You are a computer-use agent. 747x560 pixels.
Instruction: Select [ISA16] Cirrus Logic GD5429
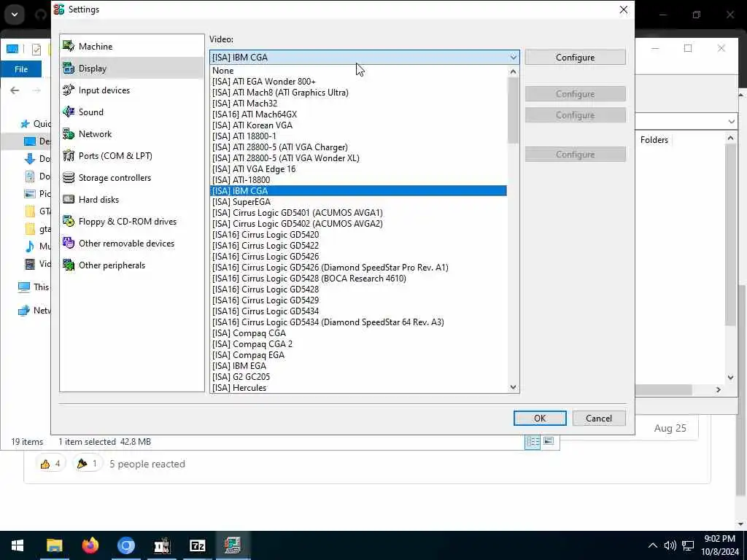click(x=358, y=300)
